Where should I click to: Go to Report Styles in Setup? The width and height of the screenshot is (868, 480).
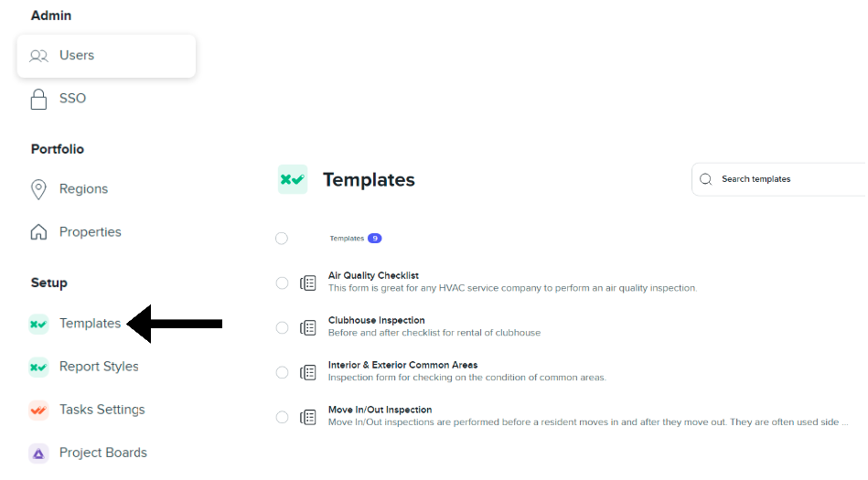(x=99, y=367)
